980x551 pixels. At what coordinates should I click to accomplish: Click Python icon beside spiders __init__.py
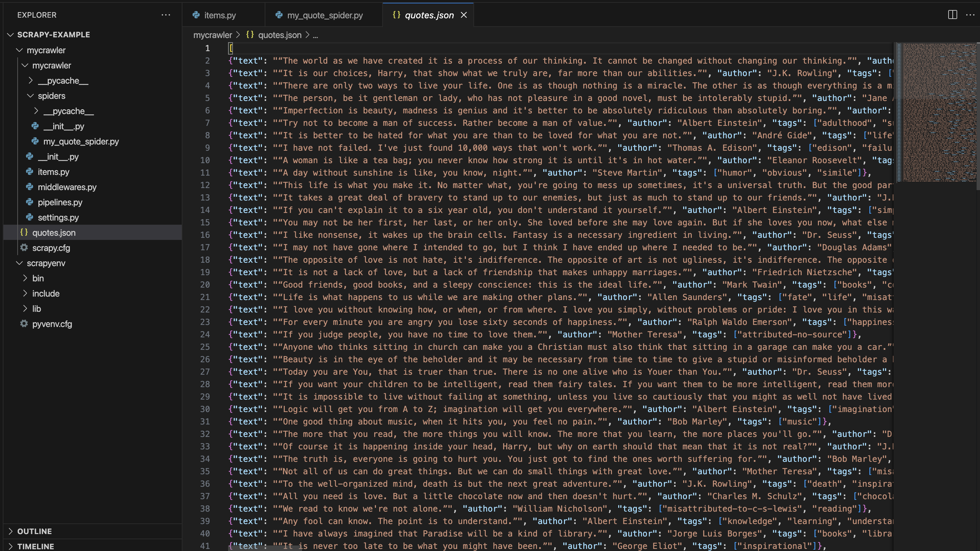[35, 126]
